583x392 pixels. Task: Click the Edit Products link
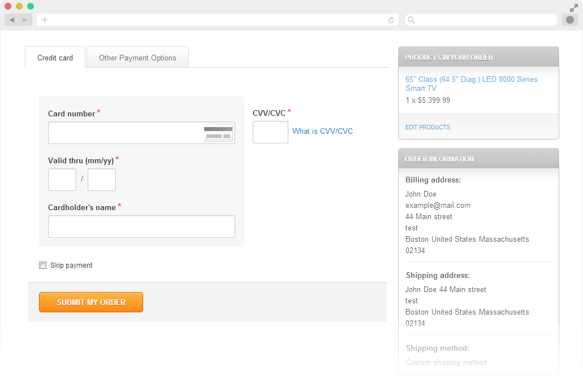(x=427, y=128)
